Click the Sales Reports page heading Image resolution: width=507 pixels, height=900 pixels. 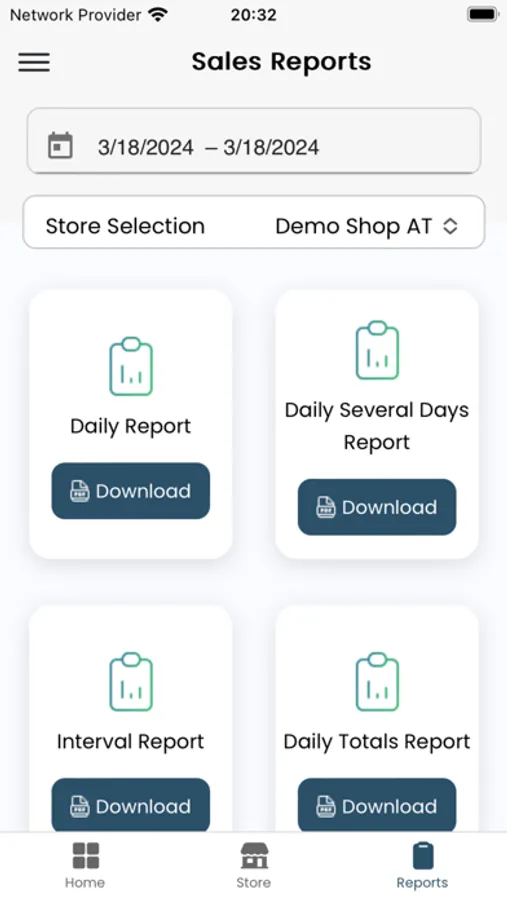[281, 62]
